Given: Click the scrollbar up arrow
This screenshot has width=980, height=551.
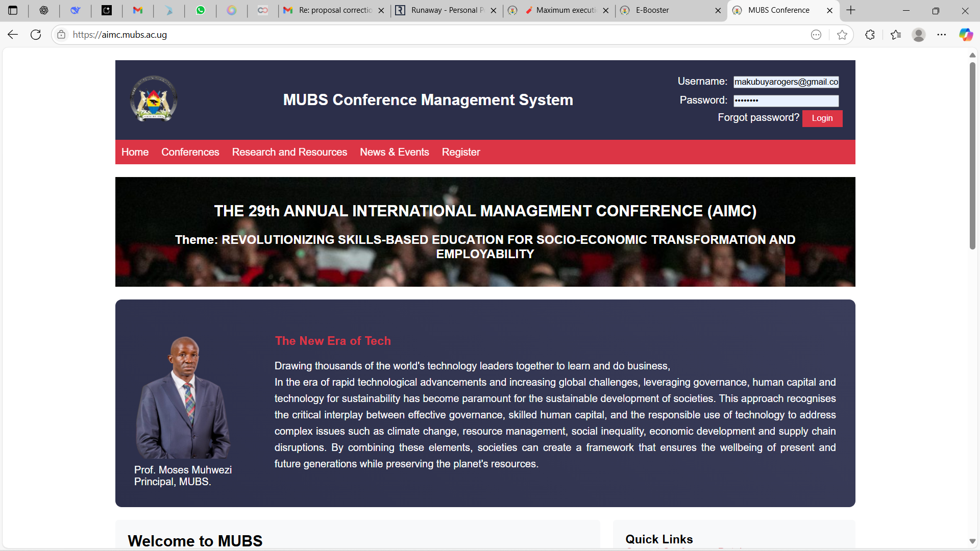Looking at the screenshot, I should click(x=972, y=55).
